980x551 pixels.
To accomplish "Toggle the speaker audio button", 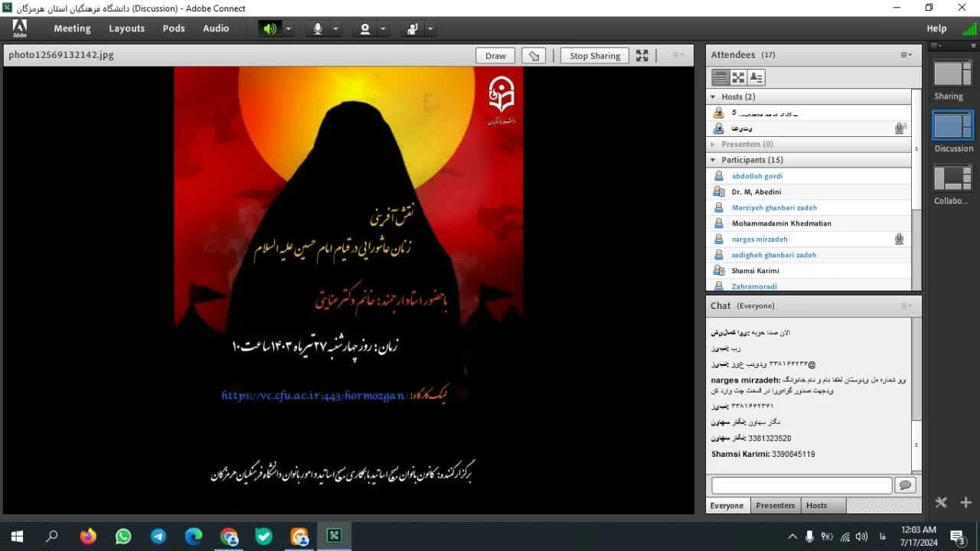I will pyautogui.click(x=269, y=28).
